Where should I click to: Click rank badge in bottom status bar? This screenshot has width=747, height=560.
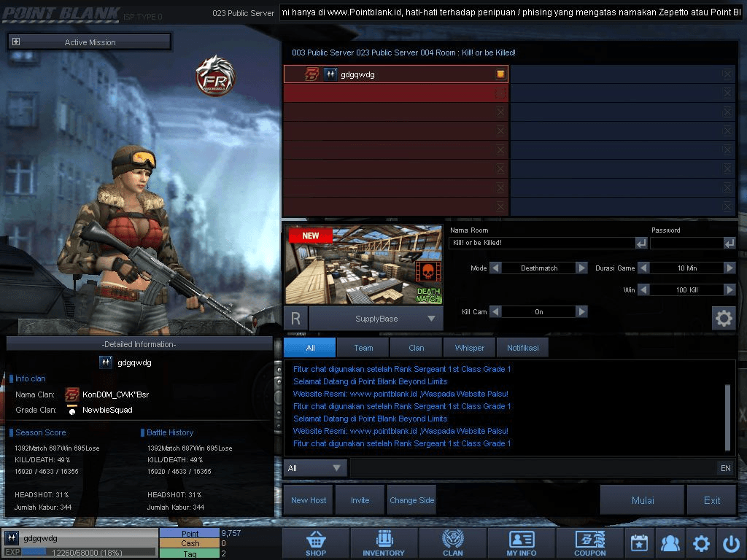12,538
